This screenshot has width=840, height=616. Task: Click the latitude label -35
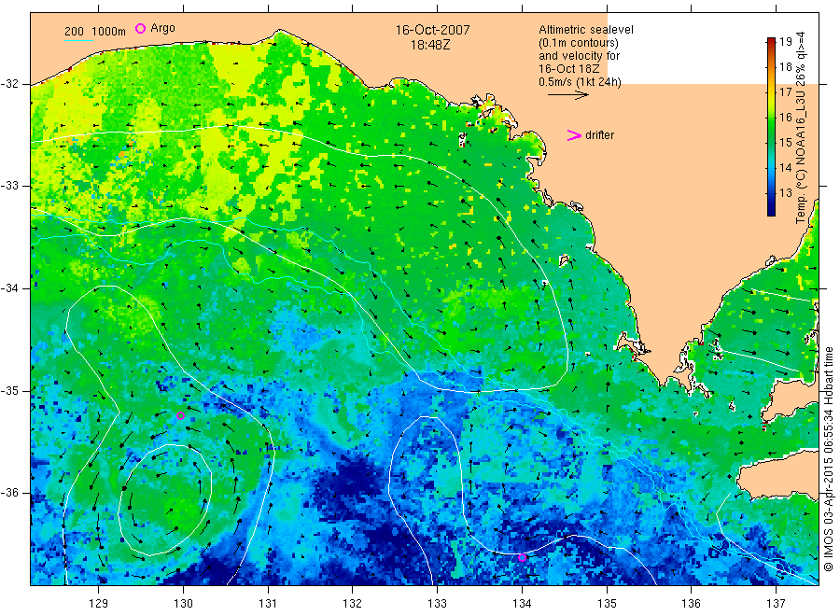coord(9,391)
